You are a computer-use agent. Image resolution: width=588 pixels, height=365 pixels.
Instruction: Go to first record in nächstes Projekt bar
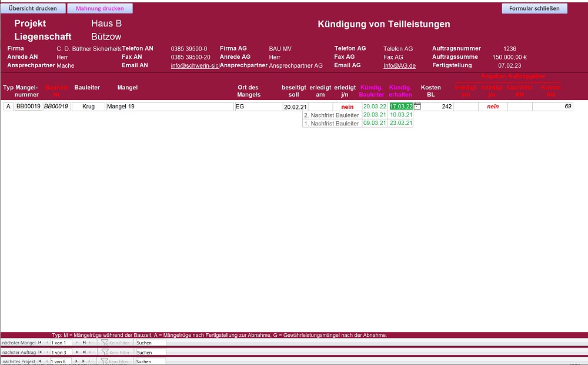[40, 361]
